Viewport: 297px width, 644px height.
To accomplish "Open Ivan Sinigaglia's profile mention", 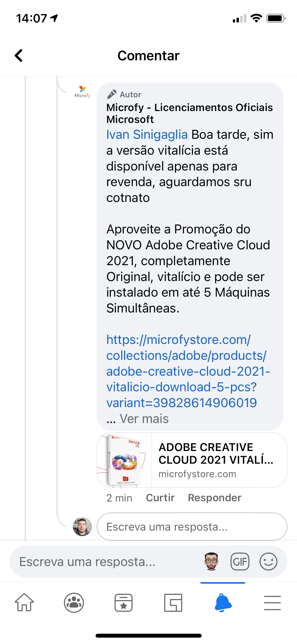I will 147,135.
